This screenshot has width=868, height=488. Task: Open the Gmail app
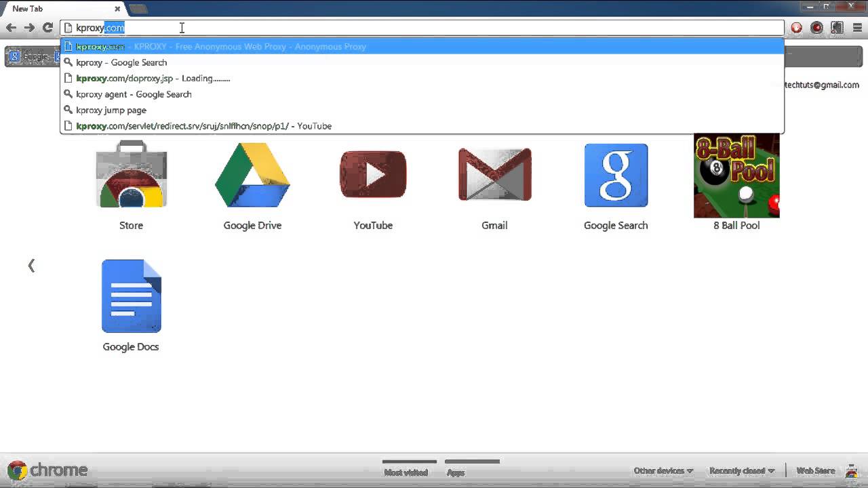tap(494, 174)
